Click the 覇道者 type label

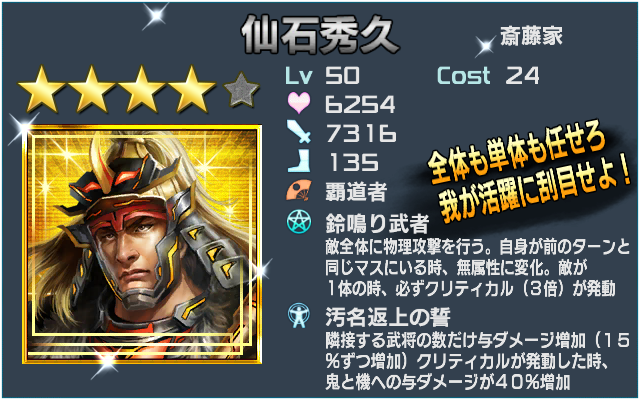point(356,191)
